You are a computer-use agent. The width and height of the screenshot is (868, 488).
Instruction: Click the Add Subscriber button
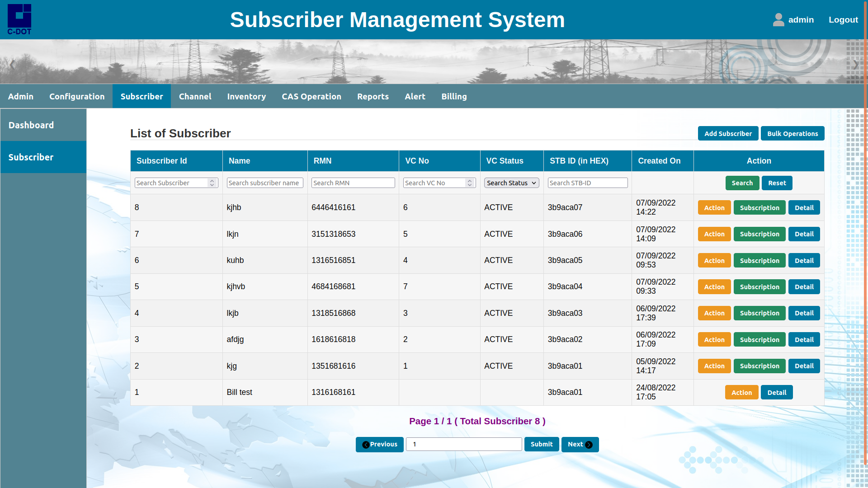728,134
